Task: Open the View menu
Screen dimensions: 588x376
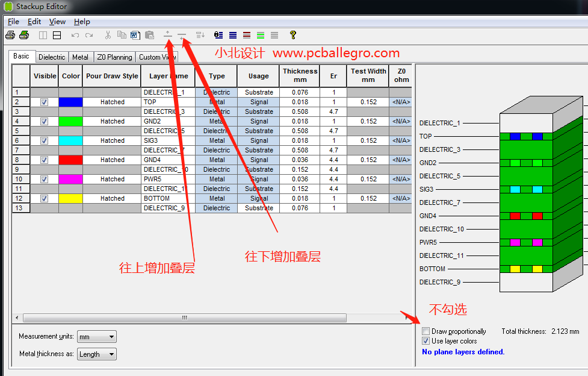Action: 57,22
